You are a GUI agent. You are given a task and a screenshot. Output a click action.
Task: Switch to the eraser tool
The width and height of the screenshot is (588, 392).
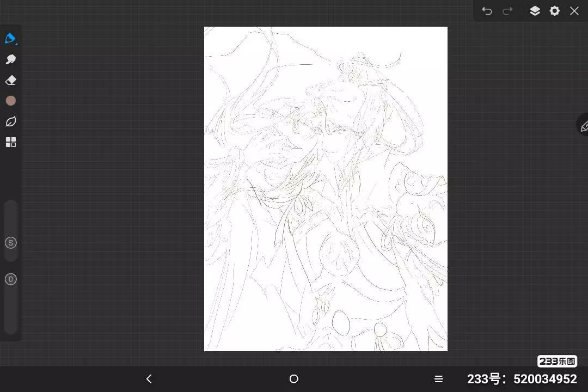(10, 81)
